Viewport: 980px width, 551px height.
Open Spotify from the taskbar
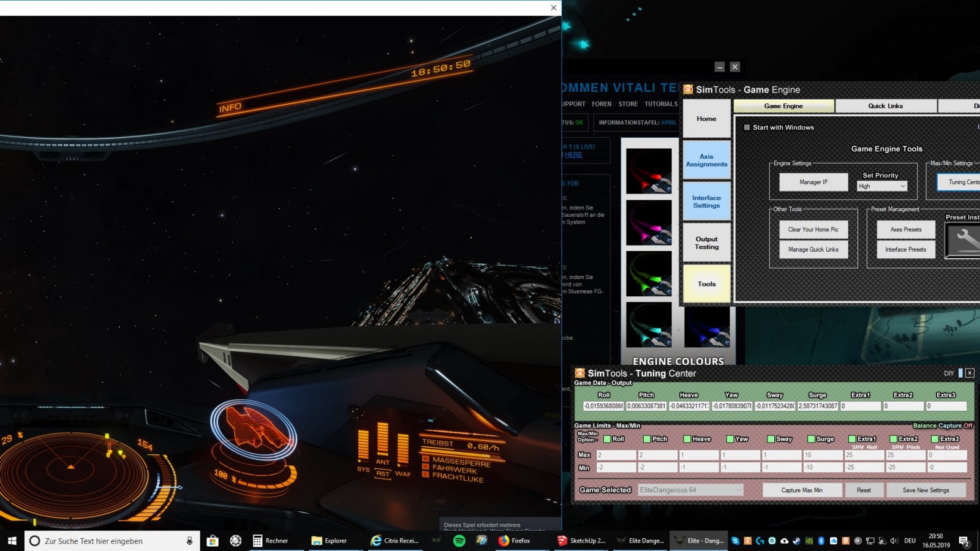(x=459, y=541)
